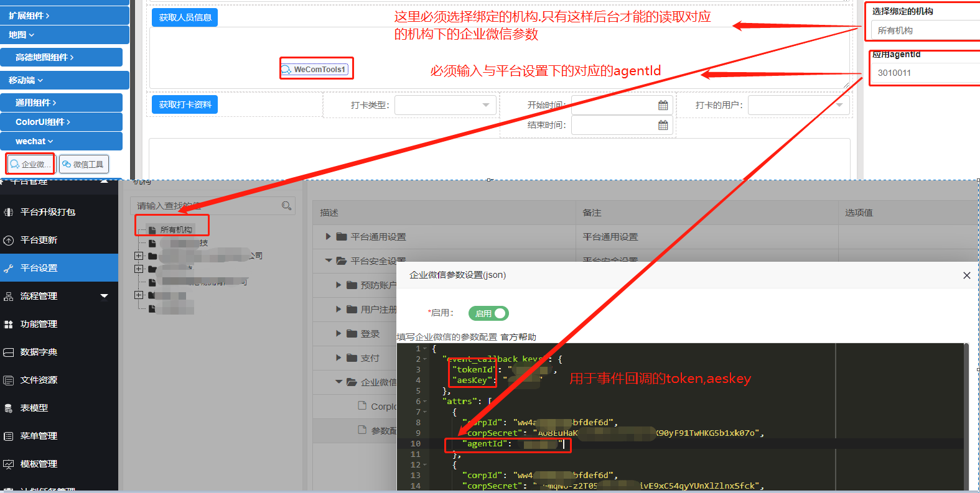This screenshot has width=980, height=493.
Task: Click the 数据字典 sidebar icon
Action: click(9, 352)
